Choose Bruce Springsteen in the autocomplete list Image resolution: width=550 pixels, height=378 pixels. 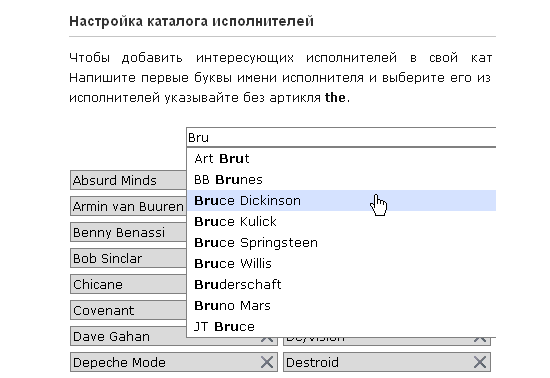[x=341, y=243]
